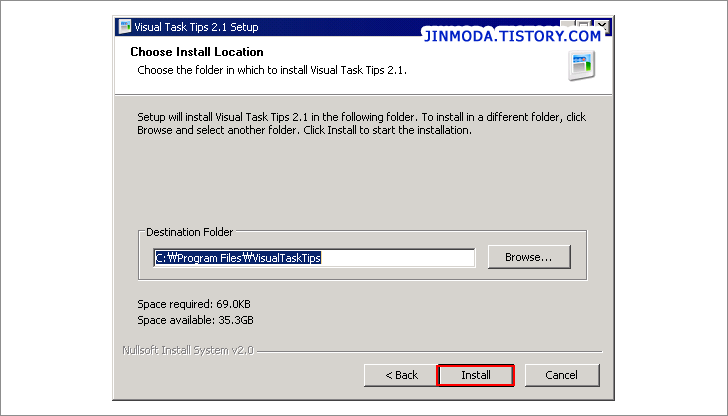This screenshot has width=728, height=416.
Task: Click the 'Choose the folder in which to install' subtitle
Action: (x=272, y=70)
